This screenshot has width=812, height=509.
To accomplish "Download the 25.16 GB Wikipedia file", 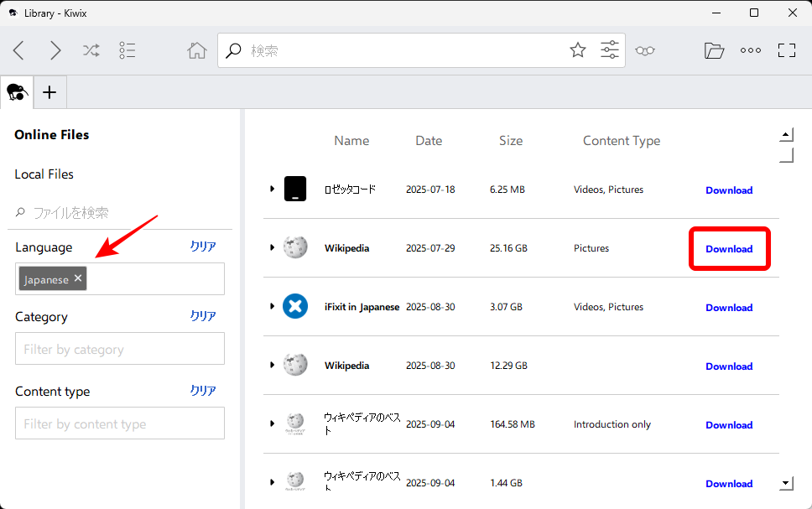I will (729, 249).
